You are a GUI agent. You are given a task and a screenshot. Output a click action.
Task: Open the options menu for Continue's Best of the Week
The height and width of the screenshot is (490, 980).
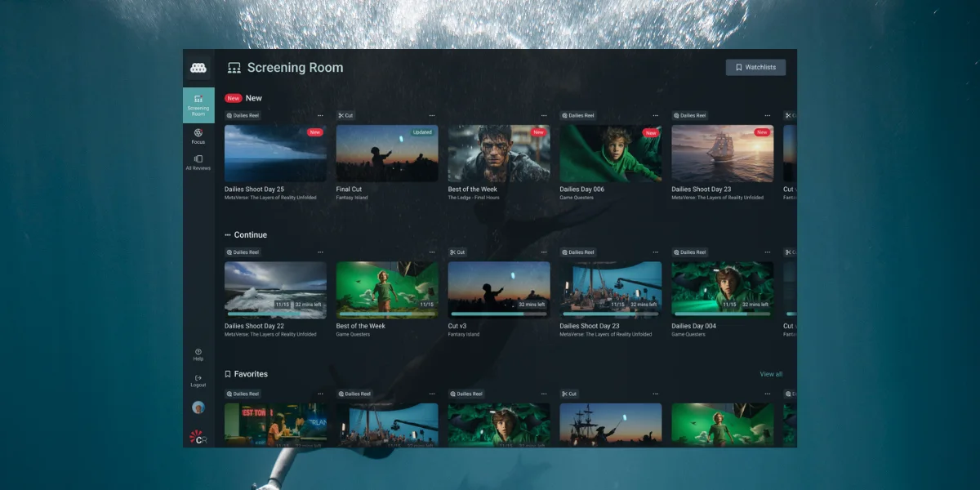(432, 252)
